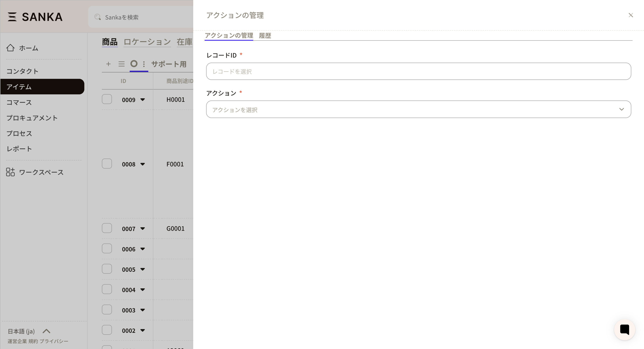The height and width of the screenshot is (349, 644).
Task: Select the list view lines icon
Action: coord(122,64)
